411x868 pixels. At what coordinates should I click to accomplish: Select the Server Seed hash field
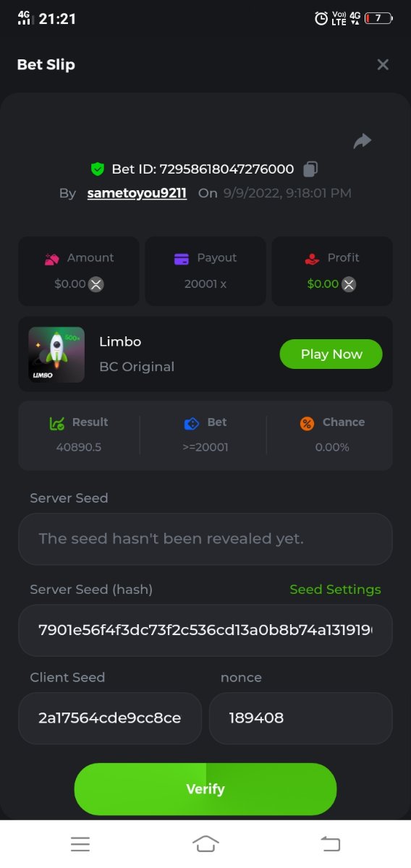[205, 631]
